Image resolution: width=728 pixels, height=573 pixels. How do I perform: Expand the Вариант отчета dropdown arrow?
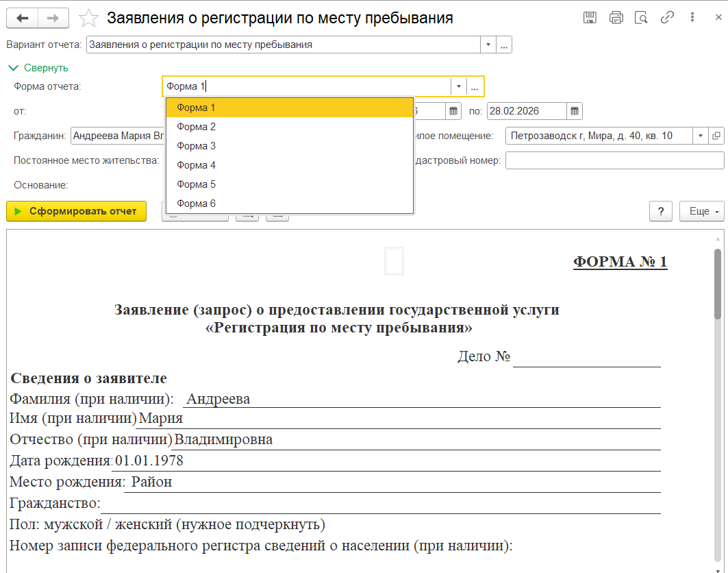click(x=488, y=45)
